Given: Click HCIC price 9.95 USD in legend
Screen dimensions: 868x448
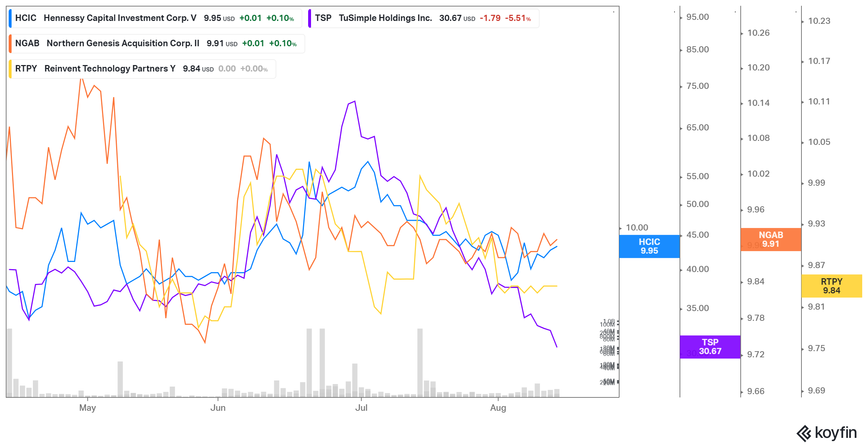Looking at the screenshot, I should coord(219,18).
